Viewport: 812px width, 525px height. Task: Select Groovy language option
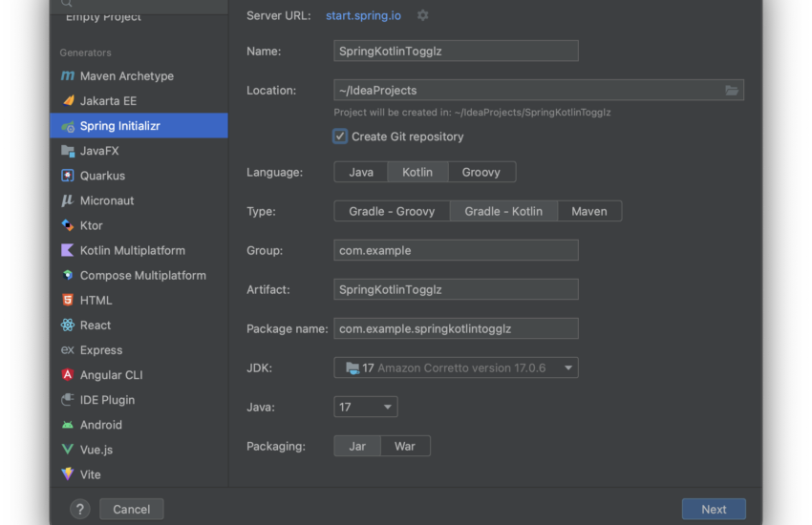click(x=481, y=172)
